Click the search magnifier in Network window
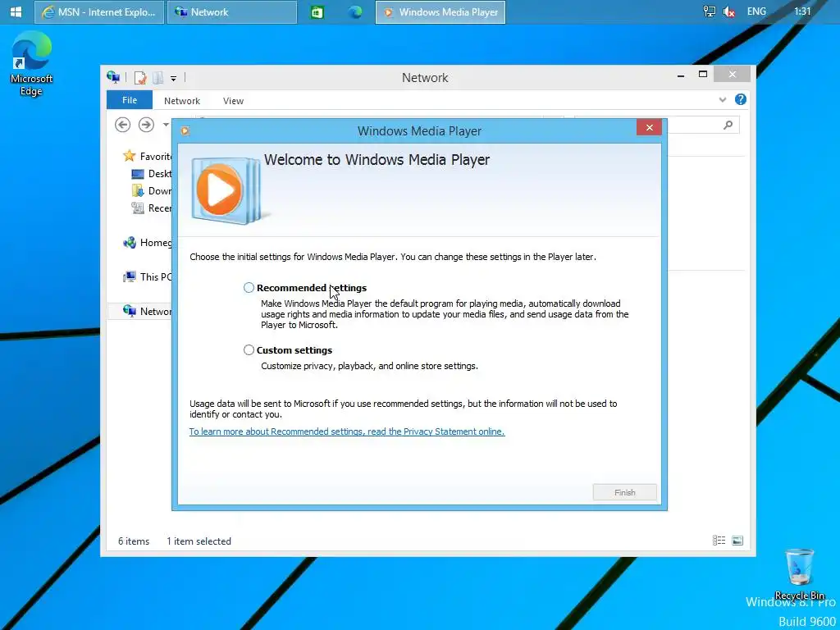The image size is (840, 630). tap(728, 125)
